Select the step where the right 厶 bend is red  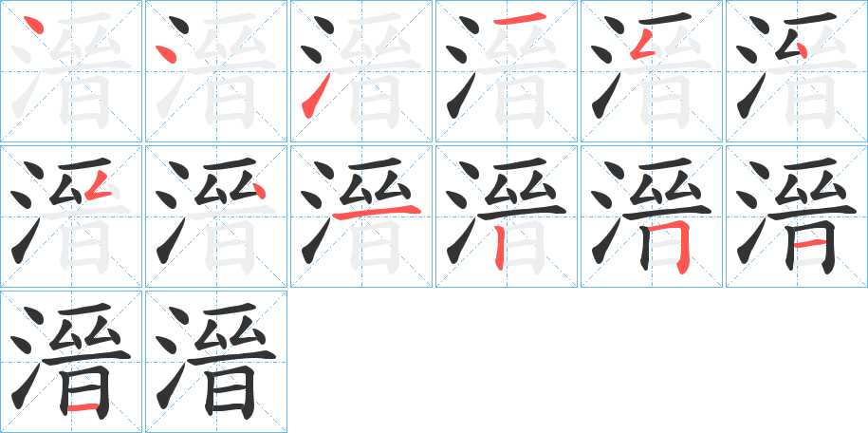click(71, 216)
